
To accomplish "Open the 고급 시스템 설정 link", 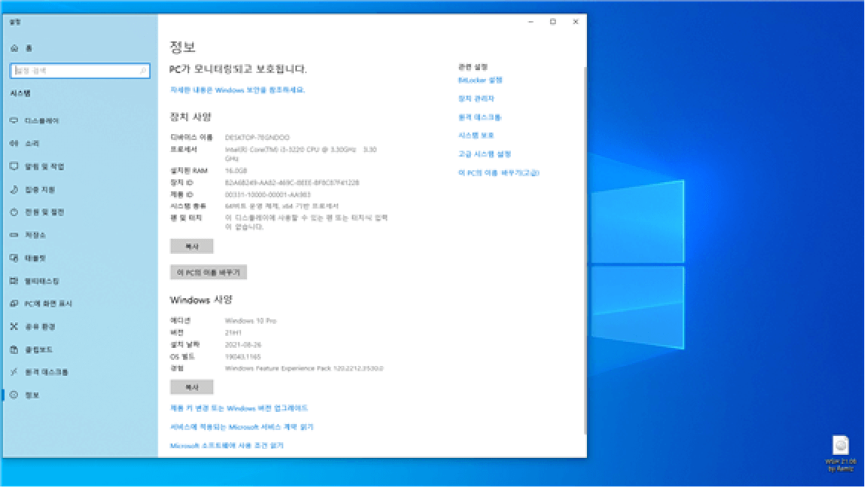I will pos(486,154).
